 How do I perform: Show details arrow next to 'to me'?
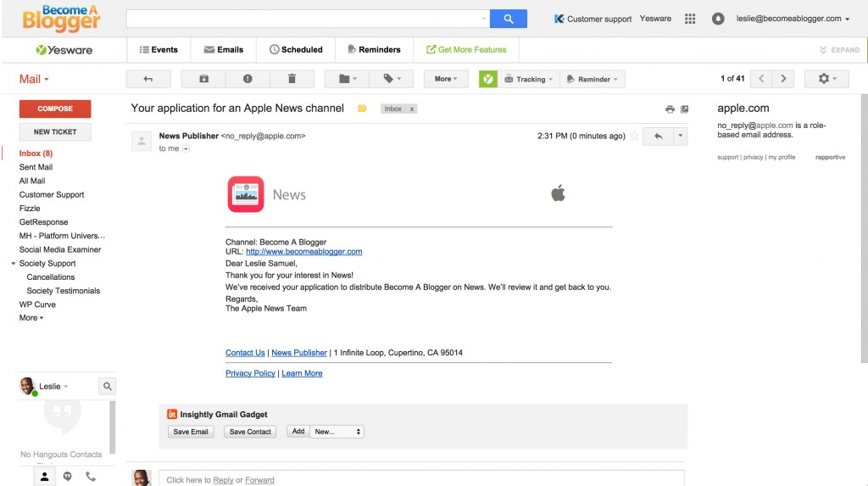[186, 148]
